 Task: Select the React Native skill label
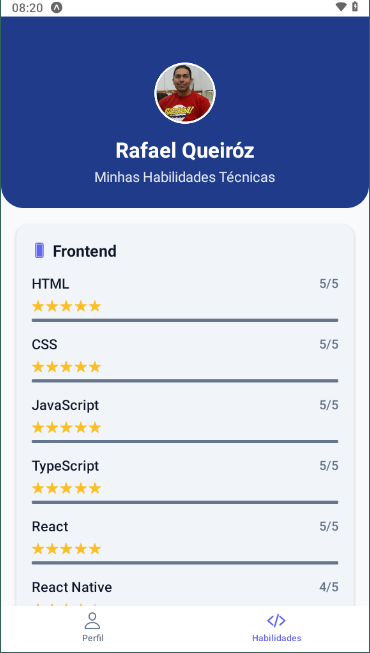[72, 587]
